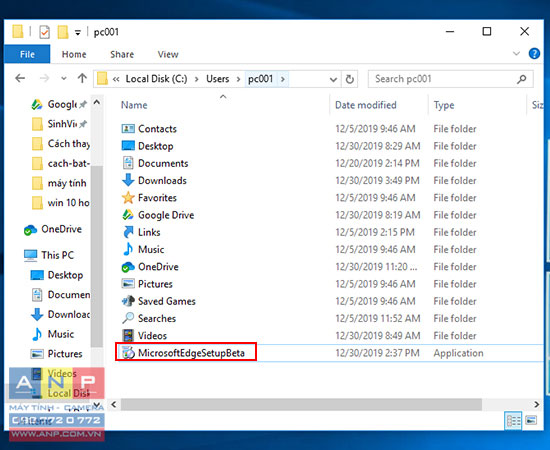Image resolution: width=550 pixels, height=450 pixels.
Task: Select the Google Drive icon in file list
Action: (128, 215)
